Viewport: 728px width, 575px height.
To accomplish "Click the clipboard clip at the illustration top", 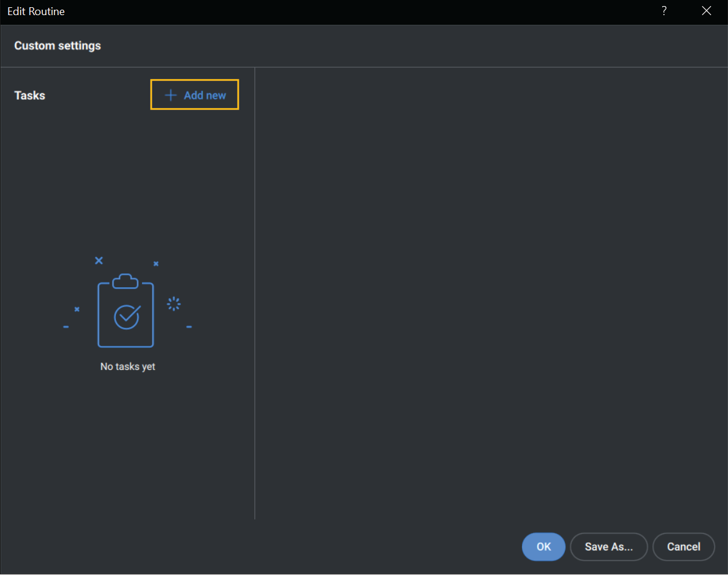I will (126, 279).
